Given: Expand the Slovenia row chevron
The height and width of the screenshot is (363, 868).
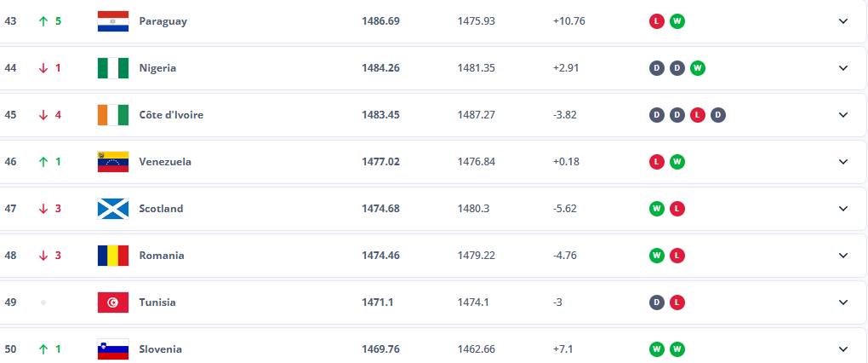Looking at the screenshot, I should pos(843,349).
